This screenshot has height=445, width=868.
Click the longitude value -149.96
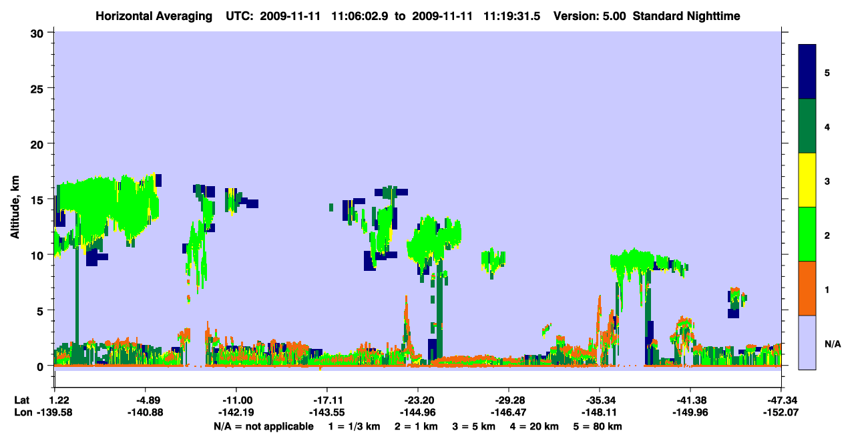(x=690, y=412)
